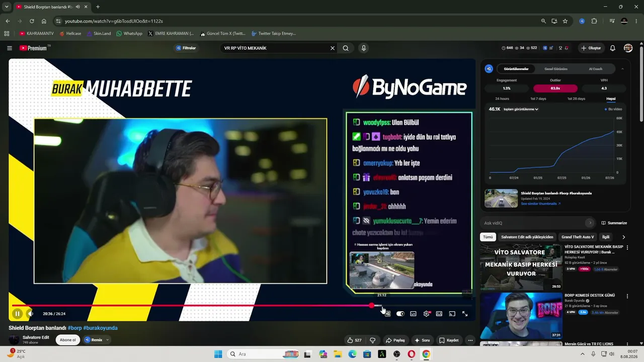Switch to theater mode

(x=439, y=314)
